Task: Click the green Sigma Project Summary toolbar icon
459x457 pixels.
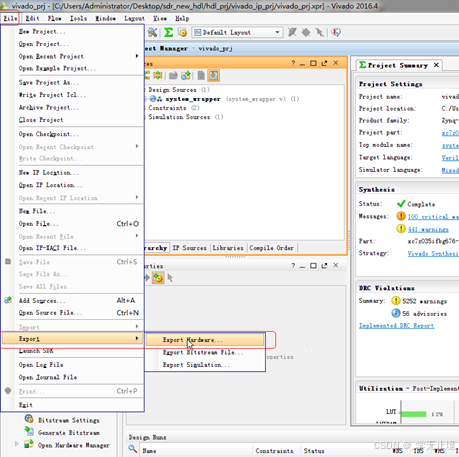Action: click(x=168, y=32)
